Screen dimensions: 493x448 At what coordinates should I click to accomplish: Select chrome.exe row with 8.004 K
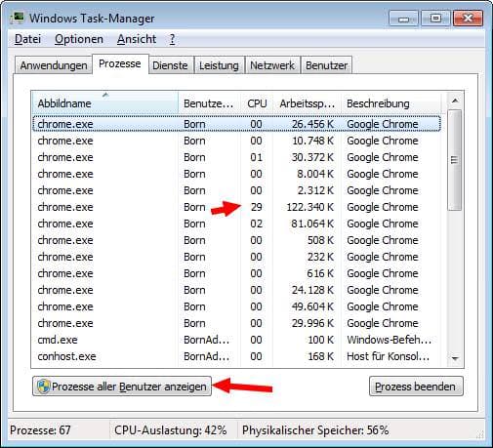236,174
